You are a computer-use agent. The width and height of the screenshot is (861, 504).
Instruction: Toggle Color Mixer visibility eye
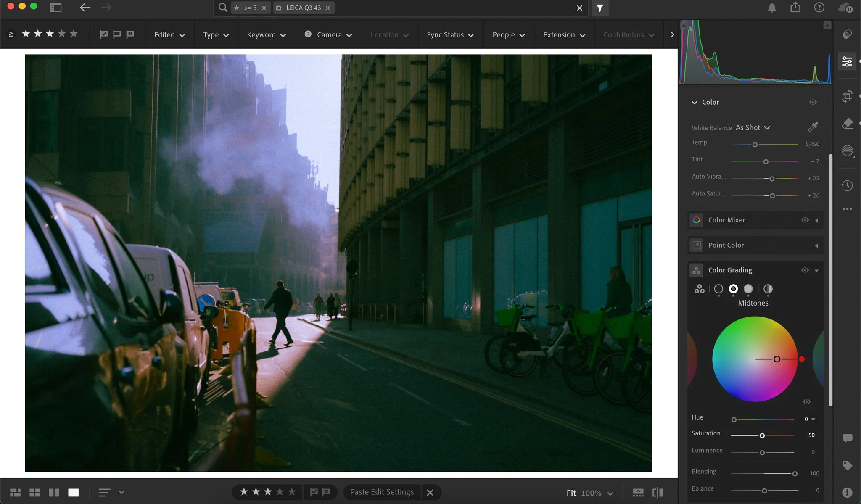805,220
